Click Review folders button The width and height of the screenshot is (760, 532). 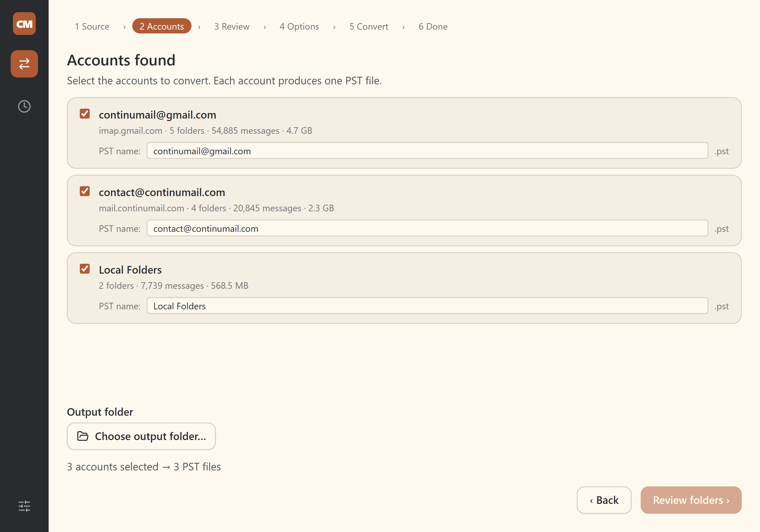click(x=691, y=500)
